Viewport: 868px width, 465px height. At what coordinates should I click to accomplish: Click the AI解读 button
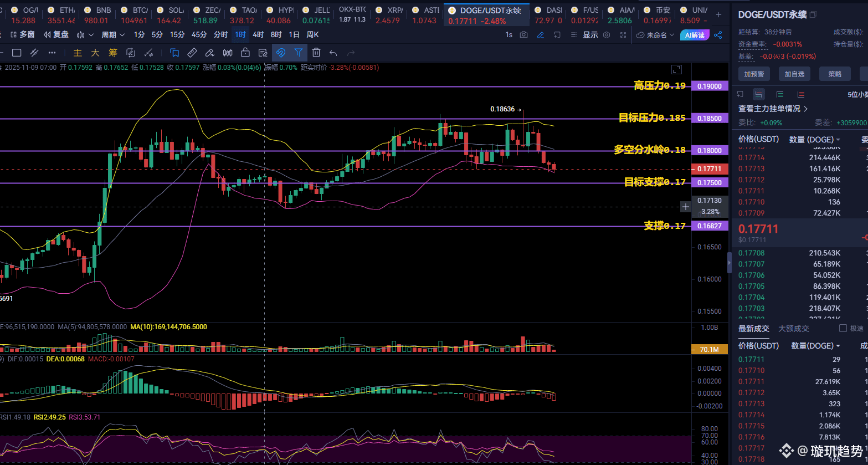coord(695,35)
